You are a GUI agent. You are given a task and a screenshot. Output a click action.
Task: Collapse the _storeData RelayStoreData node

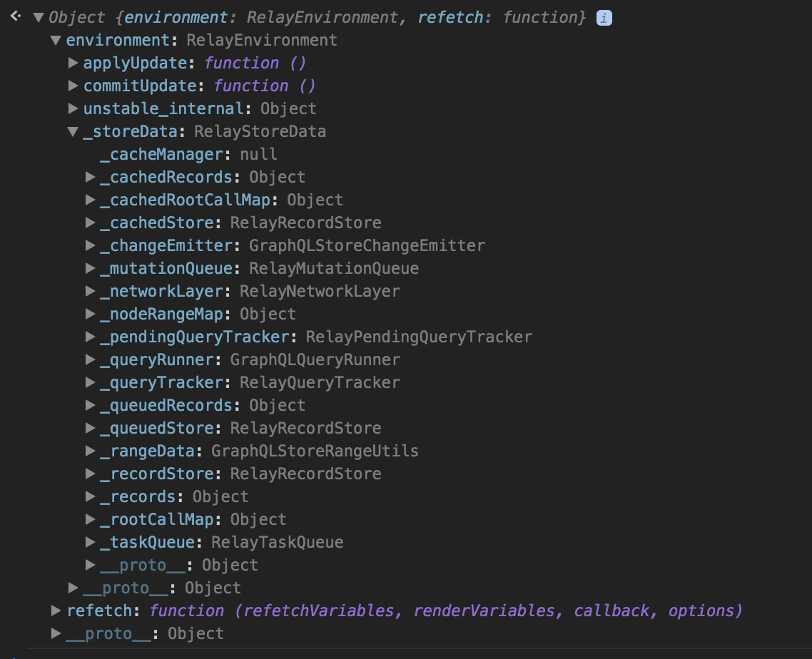pyautogui.click(x=73, y=131)
